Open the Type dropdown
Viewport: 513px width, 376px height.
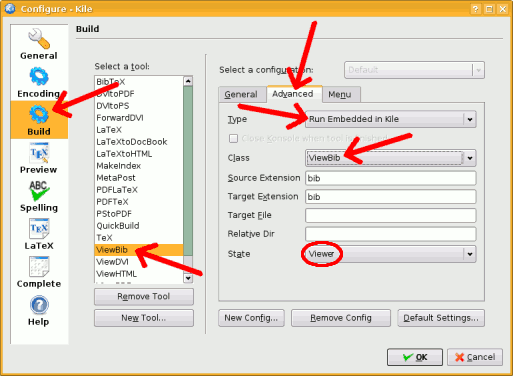390,119
